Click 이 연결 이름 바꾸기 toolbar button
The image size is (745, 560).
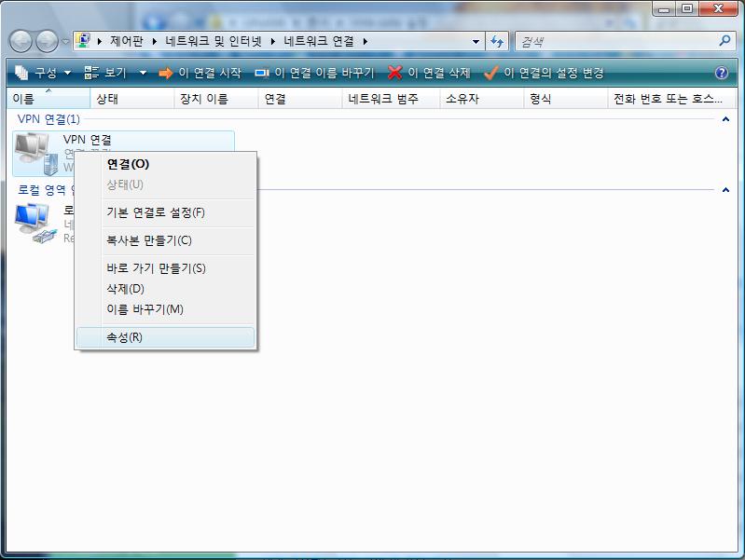pos(314,73)
